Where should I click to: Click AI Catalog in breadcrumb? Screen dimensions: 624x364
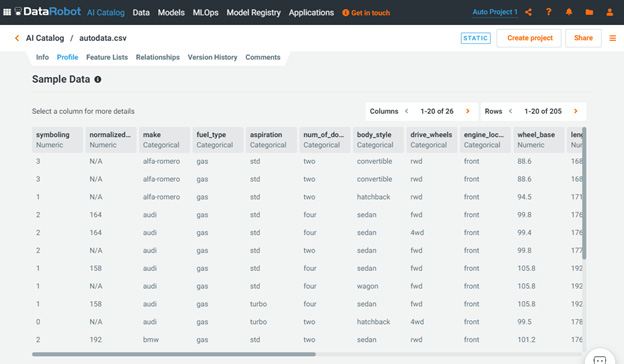[x=45, y=38]
